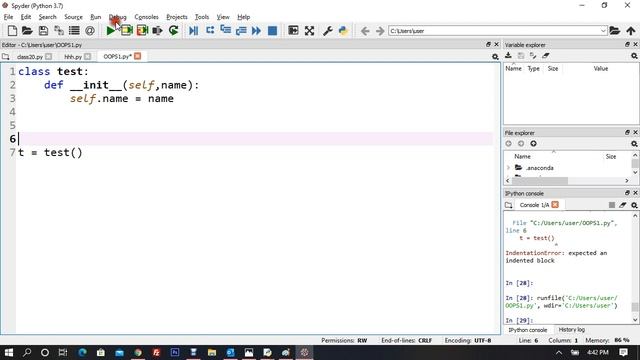Maximize current pane toolbar icon
Viewport: 640px width, 360px height.
pyautogui.click(x=293, y=31)
